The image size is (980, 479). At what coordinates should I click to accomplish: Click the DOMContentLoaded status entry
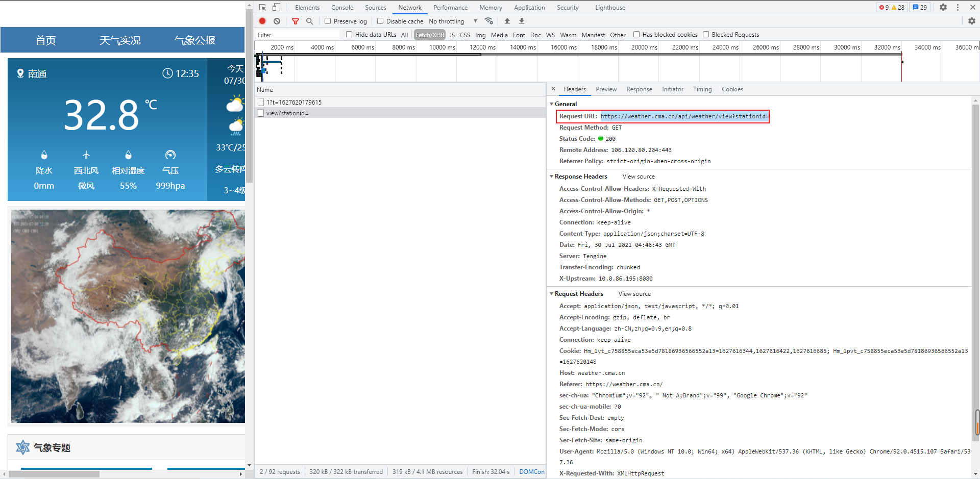tap(531, 471)
